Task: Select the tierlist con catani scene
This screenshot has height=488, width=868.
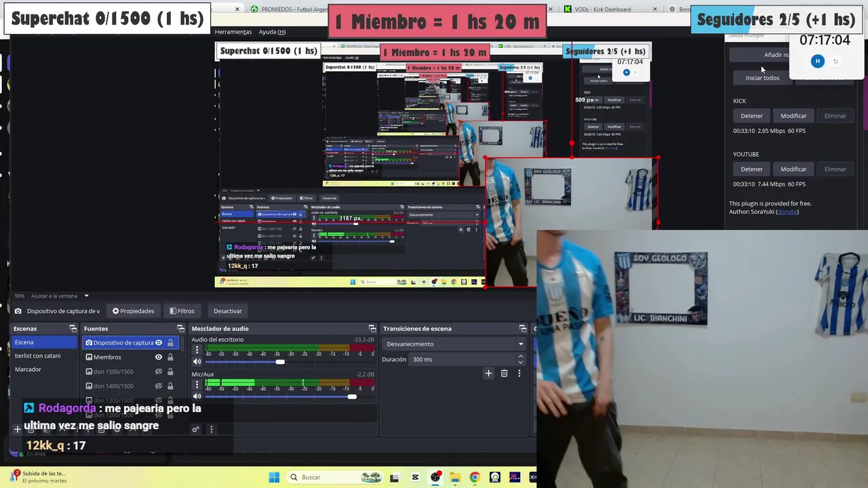Action: pyautogui.click(x=44, y=356)
